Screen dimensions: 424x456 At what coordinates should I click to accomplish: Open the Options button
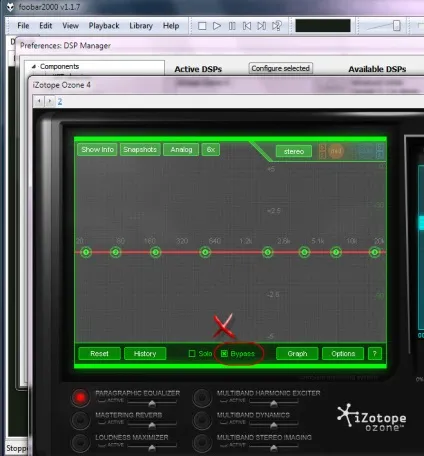pyautogui.click(x=343, y=353)
